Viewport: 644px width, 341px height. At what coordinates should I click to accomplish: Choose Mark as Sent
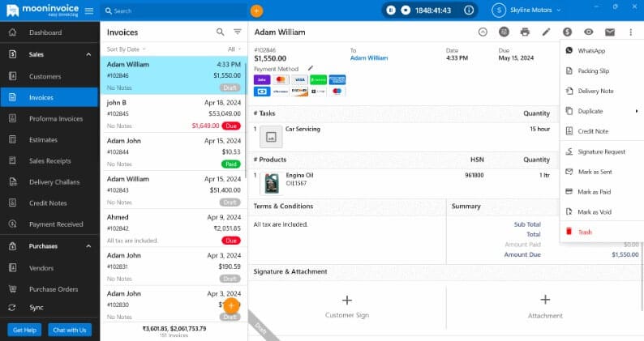pyautogui.click(x=602, y=172)
